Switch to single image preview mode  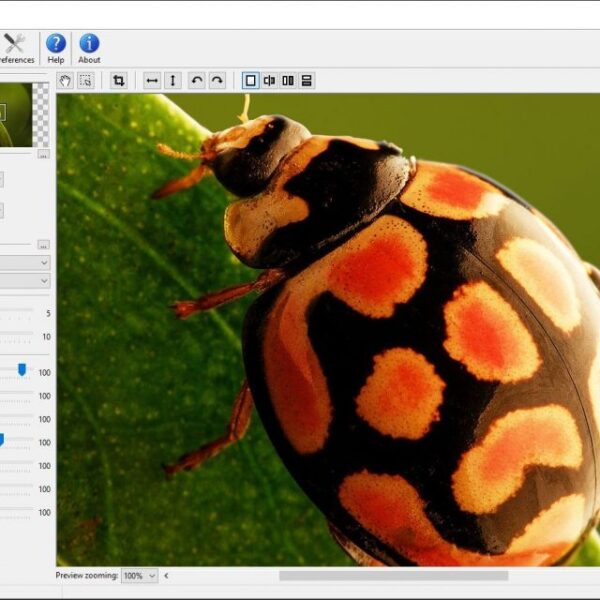[x=251, y=81]
